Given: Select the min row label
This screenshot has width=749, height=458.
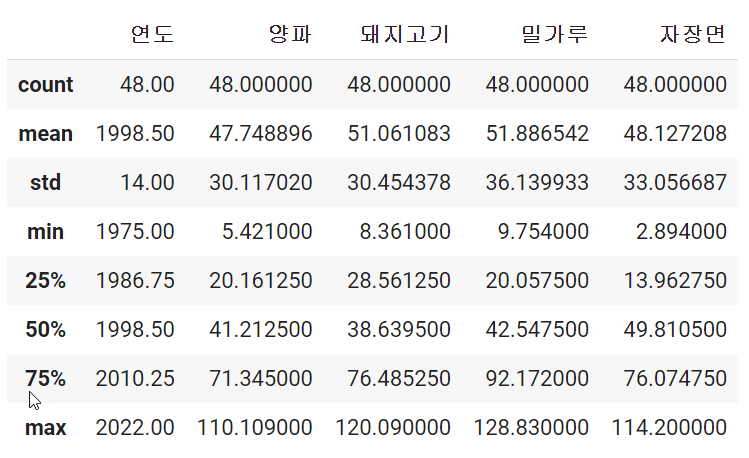Looking at the screenshot, I should point(45,232).
